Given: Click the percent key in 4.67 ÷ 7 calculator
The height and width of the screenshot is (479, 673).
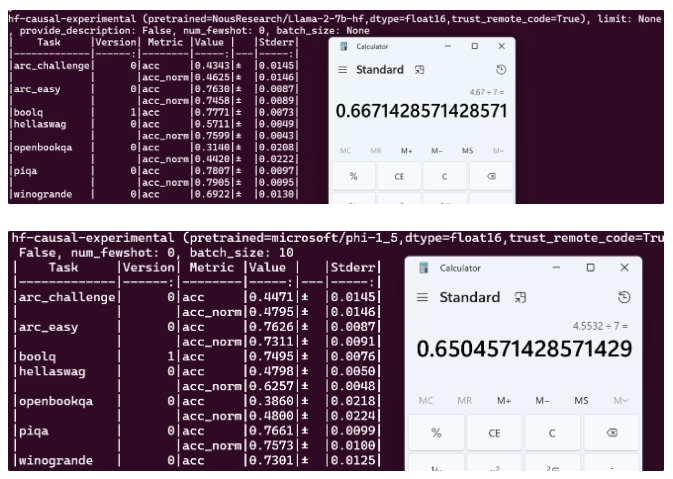Looking at the screenshot, I should (x=354, y=176).
